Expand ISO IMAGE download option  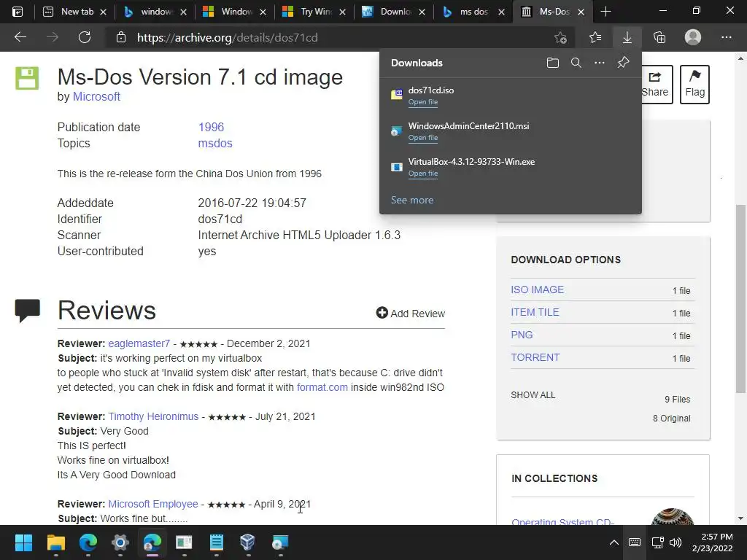click(537, 289)
